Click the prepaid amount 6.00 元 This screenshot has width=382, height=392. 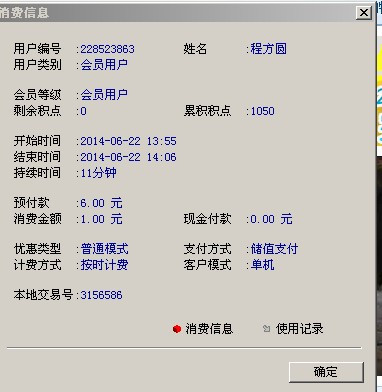pyautogui.click(x=101, y=203)
